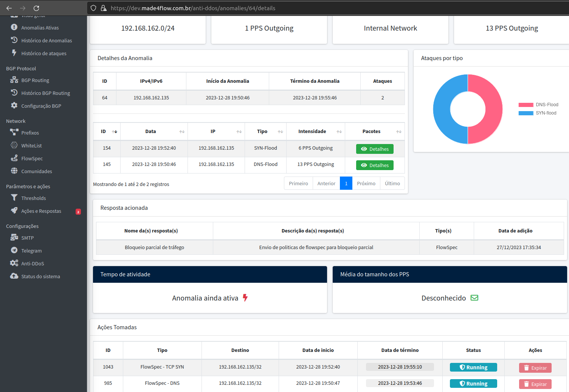Open Histórico de ataques page
Image resolution: width=569 pixels, height=392 pixels.
pos(44,53)
